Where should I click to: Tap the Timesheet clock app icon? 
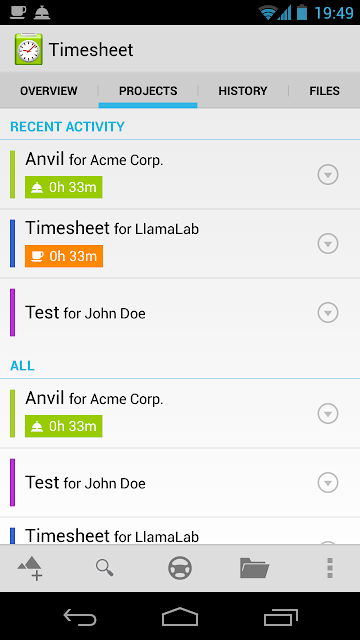[x=28, y=49]
